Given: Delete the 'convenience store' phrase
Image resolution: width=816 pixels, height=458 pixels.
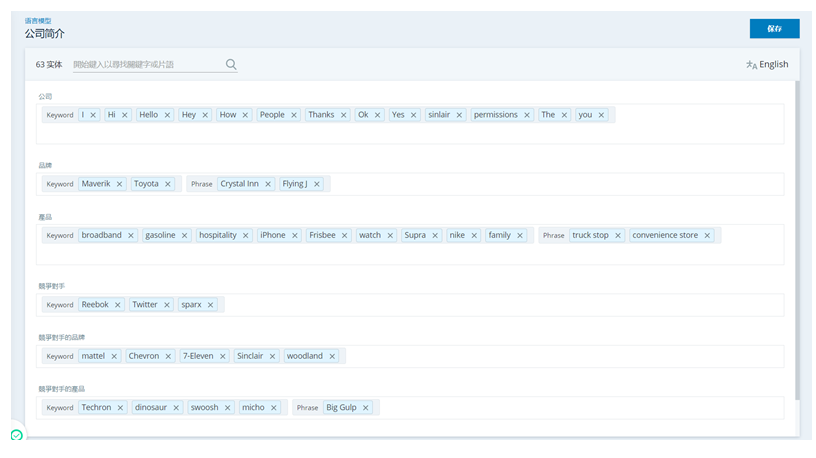Looking at the screenshot, I should click(707, 236).
